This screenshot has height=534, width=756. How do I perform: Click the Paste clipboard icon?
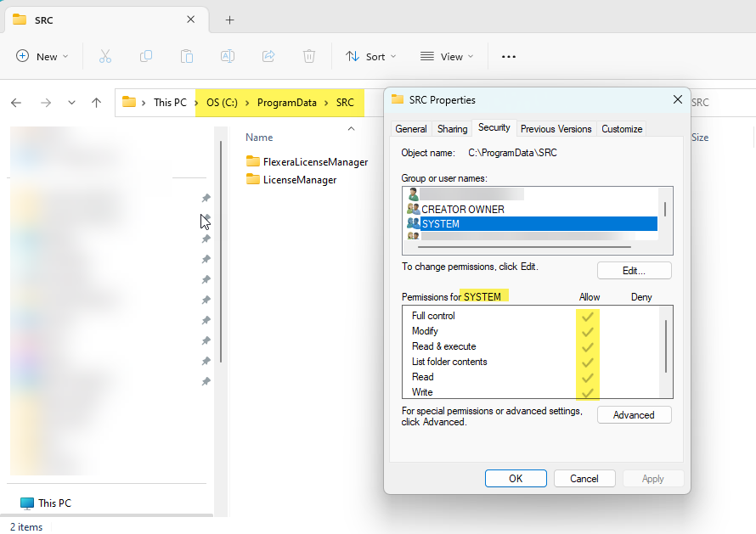click(187, 56)
